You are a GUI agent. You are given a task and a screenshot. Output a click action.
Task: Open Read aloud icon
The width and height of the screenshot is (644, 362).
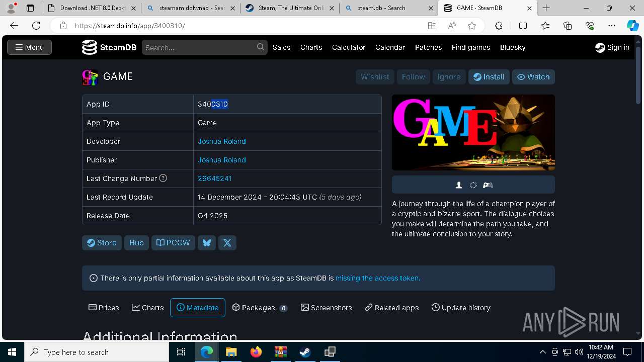(x=451, y=26)
